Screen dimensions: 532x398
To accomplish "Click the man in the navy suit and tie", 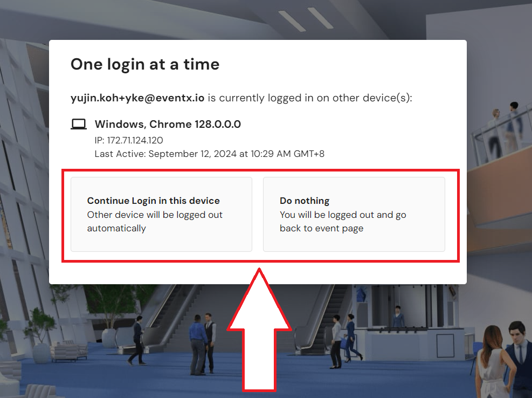I will tap(519, 359).
